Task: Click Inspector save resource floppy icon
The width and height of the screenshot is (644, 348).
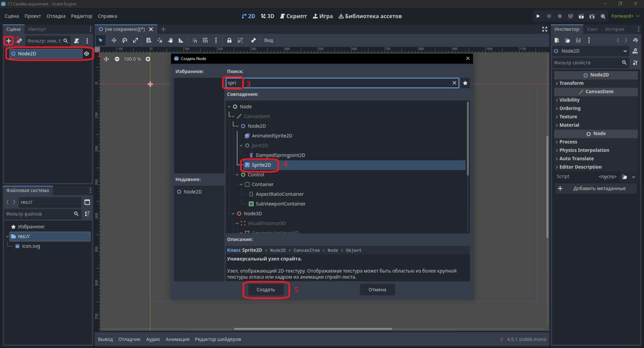Action: pyautogui.click(x=578, y=40)
